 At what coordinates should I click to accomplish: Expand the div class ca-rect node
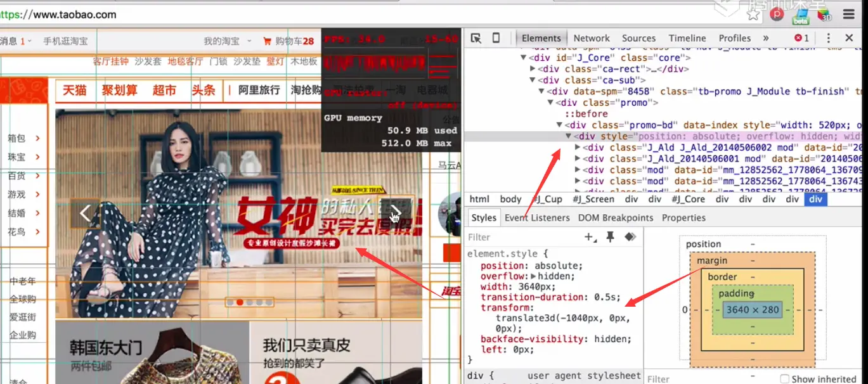(533, 69)
